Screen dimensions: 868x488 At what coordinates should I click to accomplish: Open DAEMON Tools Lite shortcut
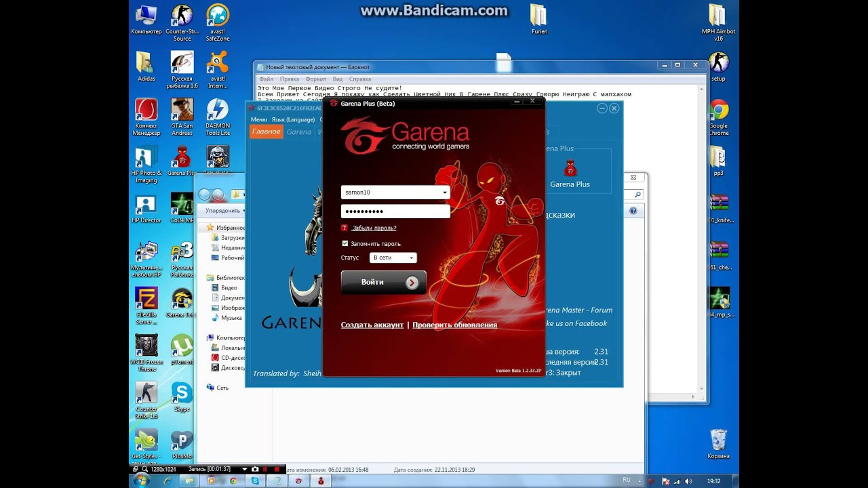(218, 117)
